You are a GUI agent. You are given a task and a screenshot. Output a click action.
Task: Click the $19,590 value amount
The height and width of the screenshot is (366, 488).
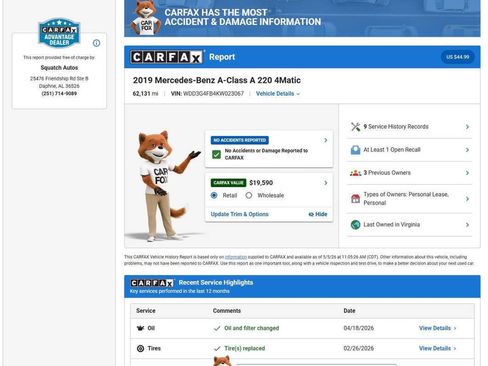point(261,183)
